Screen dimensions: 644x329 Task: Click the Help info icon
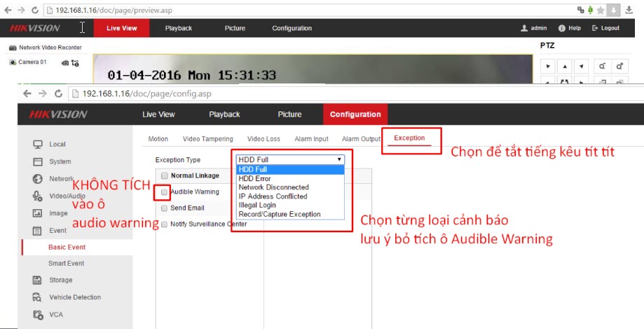562,28
